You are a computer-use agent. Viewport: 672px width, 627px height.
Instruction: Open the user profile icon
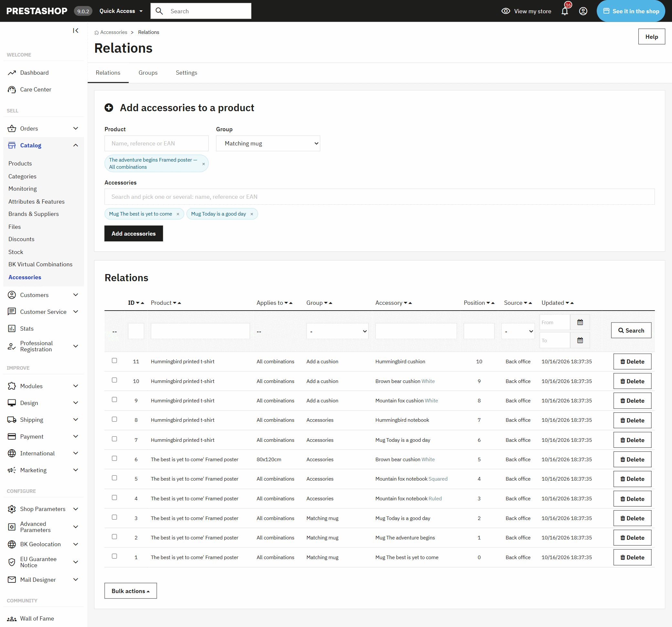(x=583, y=11)
